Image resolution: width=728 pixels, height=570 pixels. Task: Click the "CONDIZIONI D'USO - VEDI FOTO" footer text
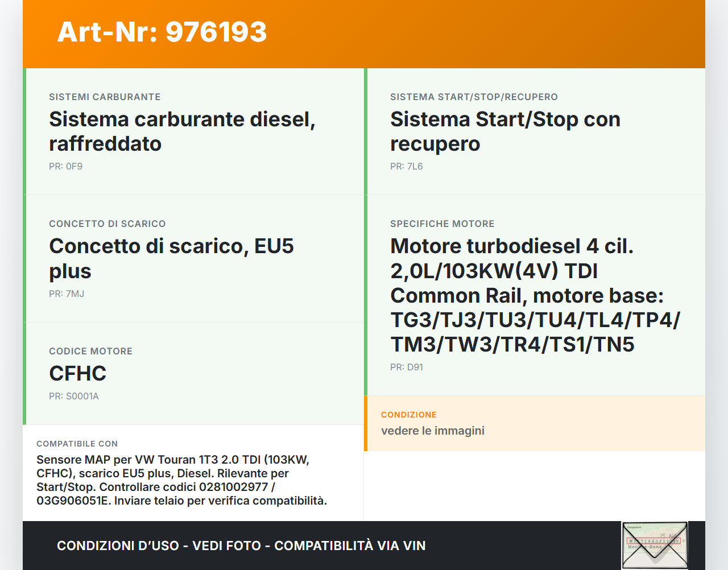coord(241,546)
